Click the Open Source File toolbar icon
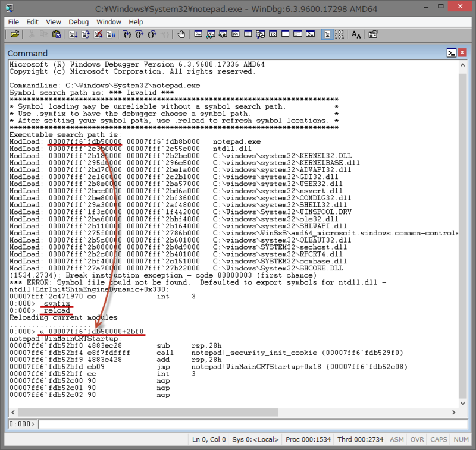Viewport: 476px width, 450px height. point(14,34)
